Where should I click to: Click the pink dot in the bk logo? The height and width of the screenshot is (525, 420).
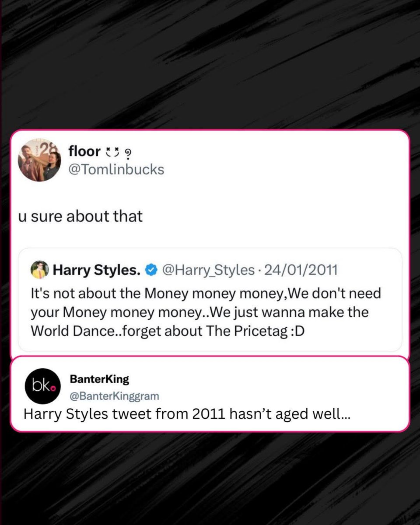pos(53,388)
